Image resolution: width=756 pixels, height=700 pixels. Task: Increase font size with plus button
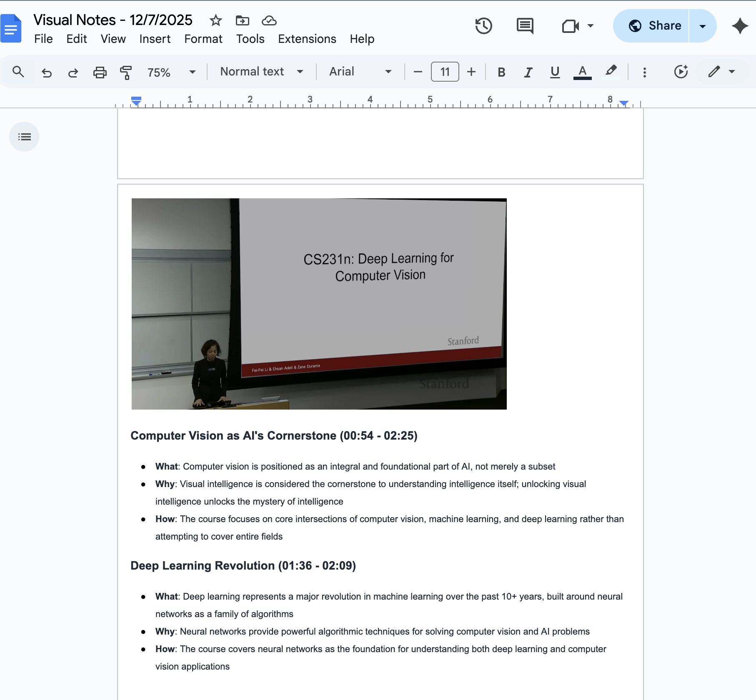(471, 71)
